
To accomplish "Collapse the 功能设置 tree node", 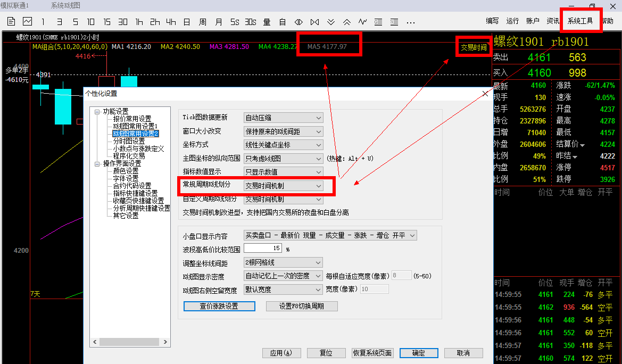I will pyautogui.click(x=97, y=112).
